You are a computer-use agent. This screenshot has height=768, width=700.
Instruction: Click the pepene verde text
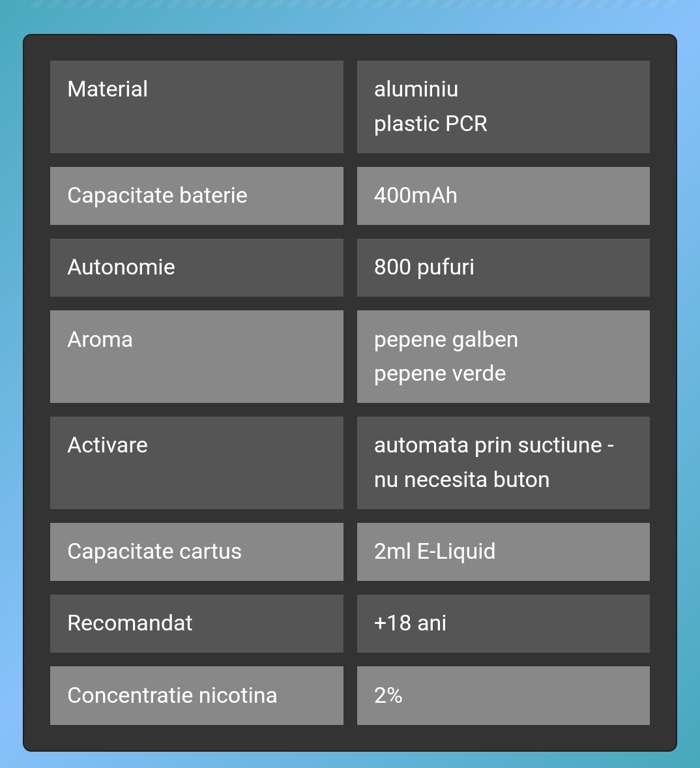pos(439,374)
